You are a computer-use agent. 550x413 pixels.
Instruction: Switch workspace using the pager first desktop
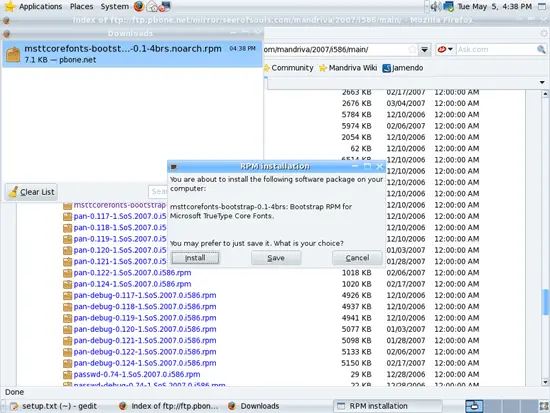(474, 406)
